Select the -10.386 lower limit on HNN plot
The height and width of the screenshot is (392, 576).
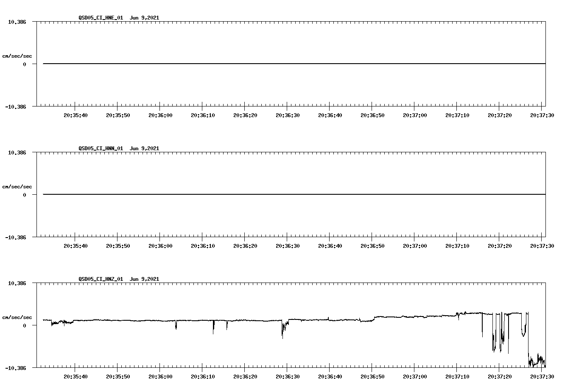pyautogui.click(x=16, y=237)
